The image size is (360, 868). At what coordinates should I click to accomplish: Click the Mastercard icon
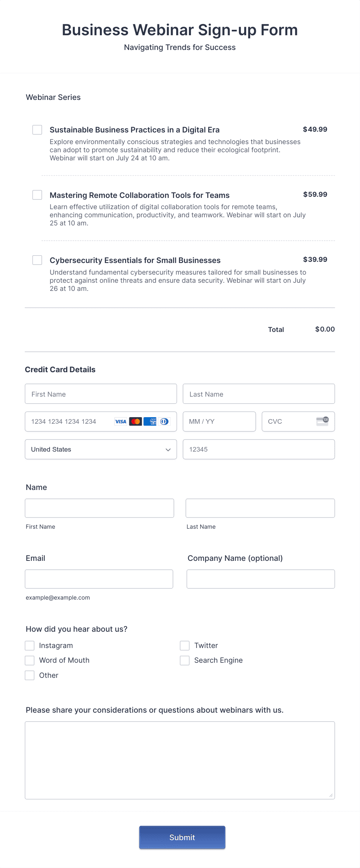coord(135,421)
